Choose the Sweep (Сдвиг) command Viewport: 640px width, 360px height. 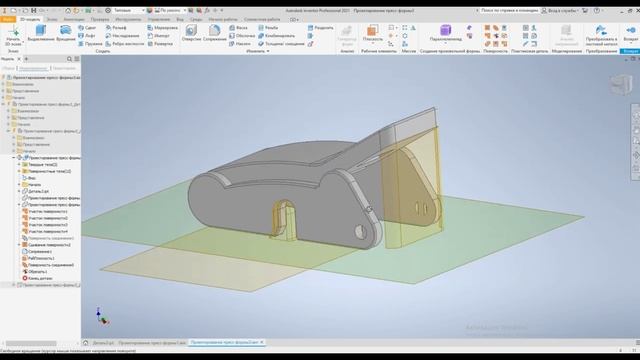click(x=87, y=28)
